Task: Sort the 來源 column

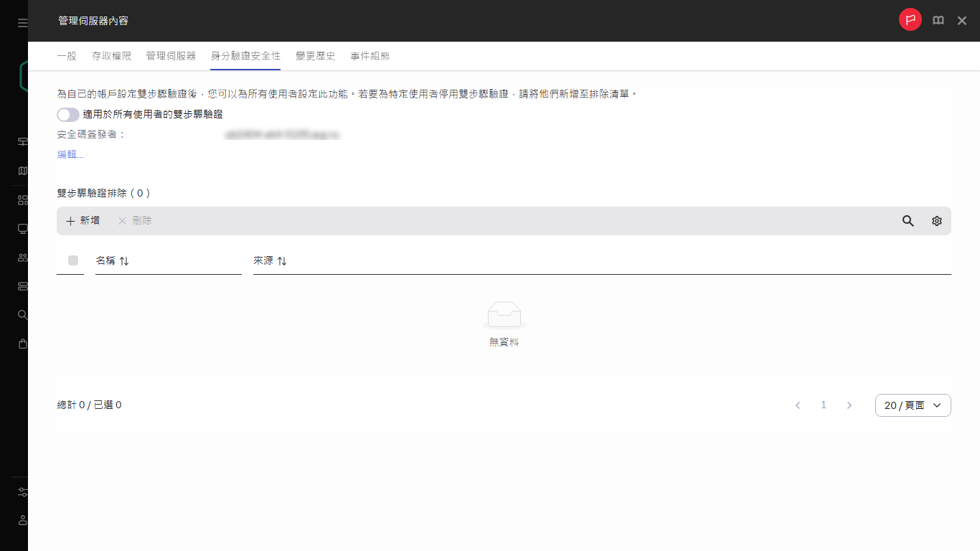Action: [x=281, y=260]
